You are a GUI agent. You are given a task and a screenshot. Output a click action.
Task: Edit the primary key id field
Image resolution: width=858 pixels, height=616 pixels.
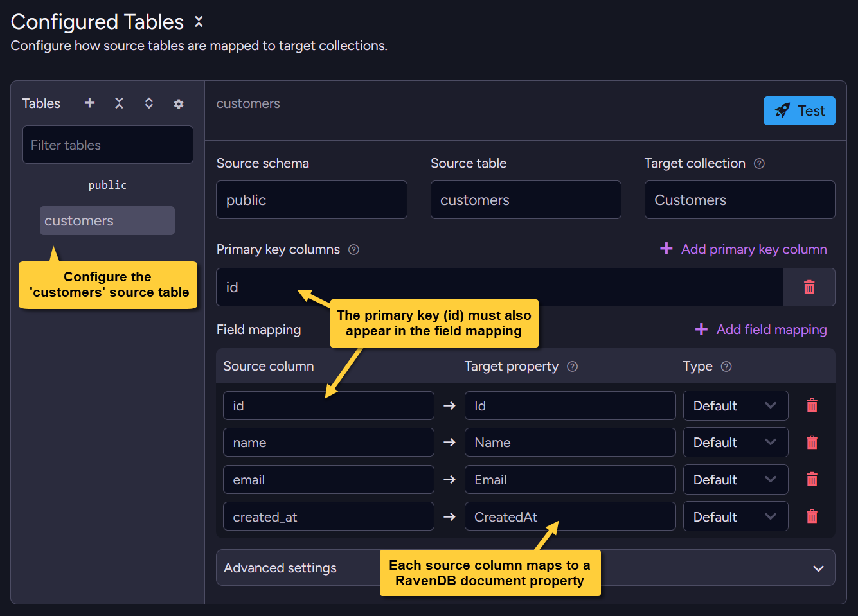(x=499, y=287)
